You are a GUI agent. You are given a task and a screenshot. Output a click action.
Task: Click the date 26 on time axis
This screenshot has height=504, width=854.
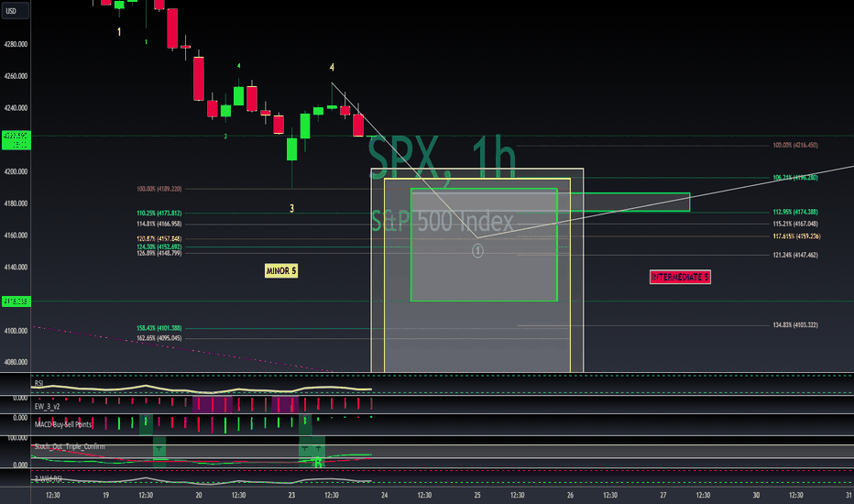570,495
